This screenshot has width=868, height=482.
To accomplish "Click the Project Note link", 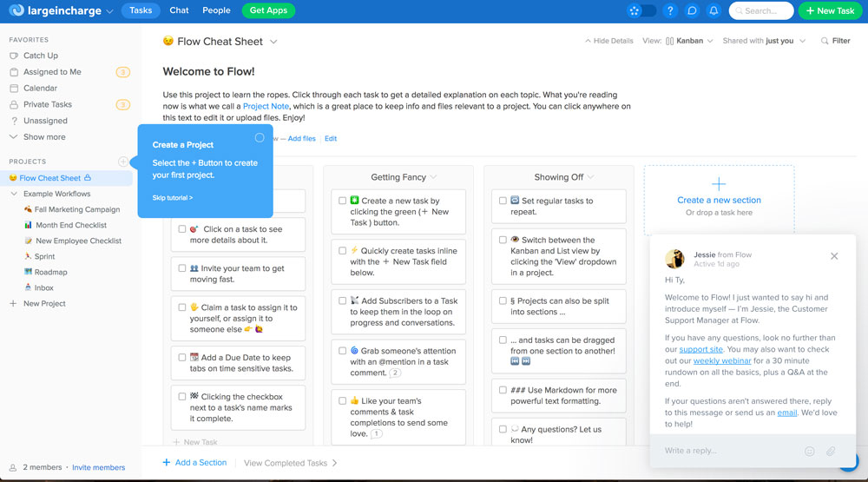I will pos(266,106).
